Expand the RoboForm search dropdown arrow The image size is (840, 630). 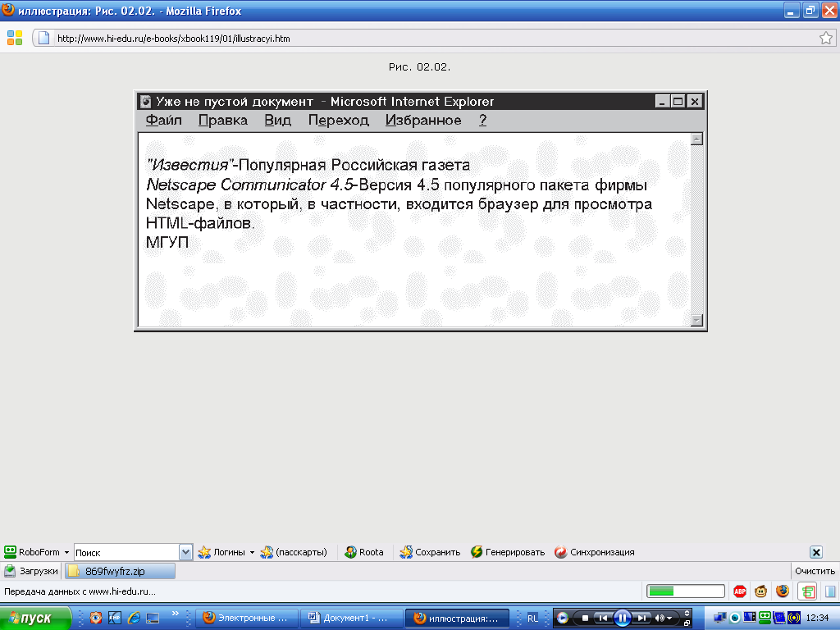185,552
